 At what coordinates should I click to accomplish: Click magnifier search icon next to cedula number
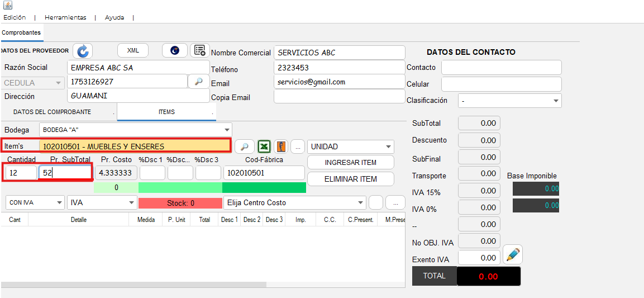198,81
